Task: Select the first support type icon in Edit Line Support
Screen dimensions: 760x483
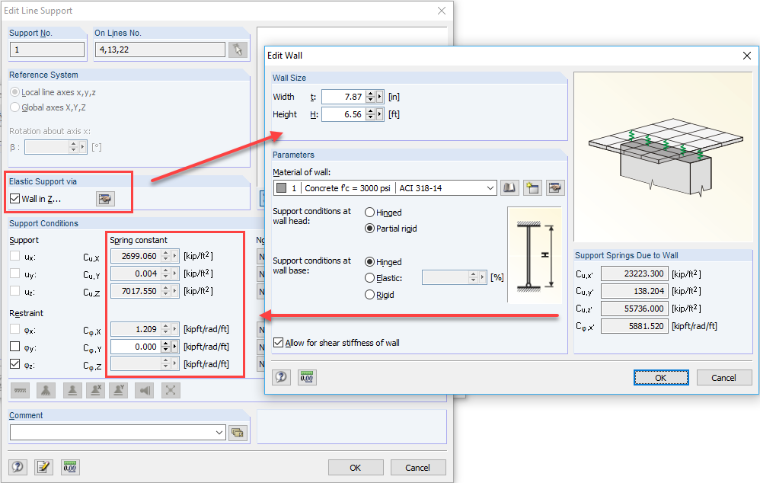Action: pyautogui.click(x=20, y=390)
